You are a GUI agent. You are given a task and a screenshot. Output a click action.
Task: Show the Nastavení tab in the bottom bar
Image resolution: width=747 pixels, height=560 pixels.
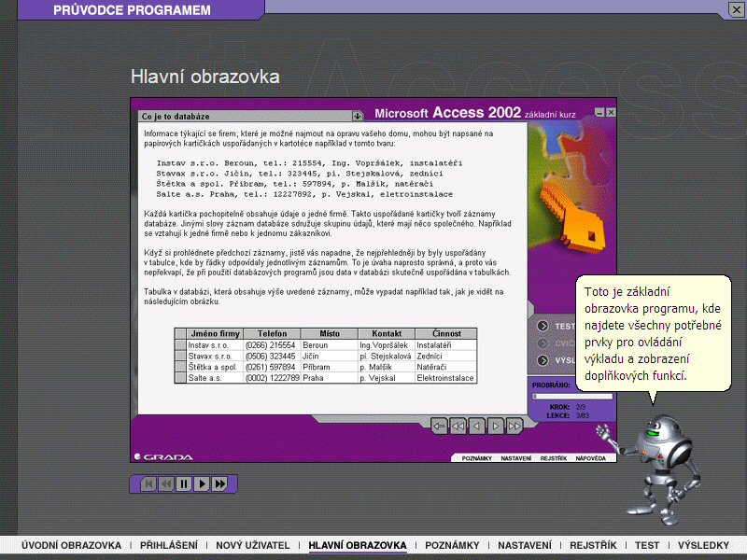pos(525,545)
